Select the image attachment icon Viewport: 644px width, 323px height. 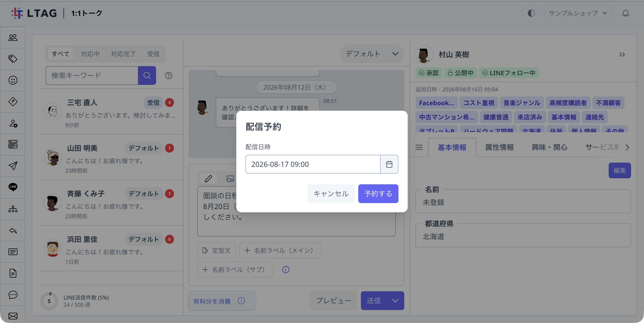pyautogui.click(x=230, y=179)
